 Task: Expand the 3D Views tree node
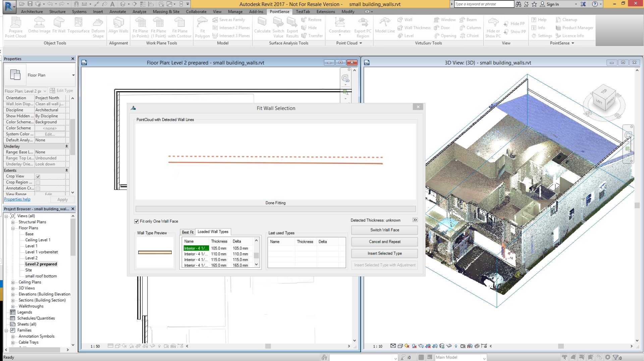13,289
